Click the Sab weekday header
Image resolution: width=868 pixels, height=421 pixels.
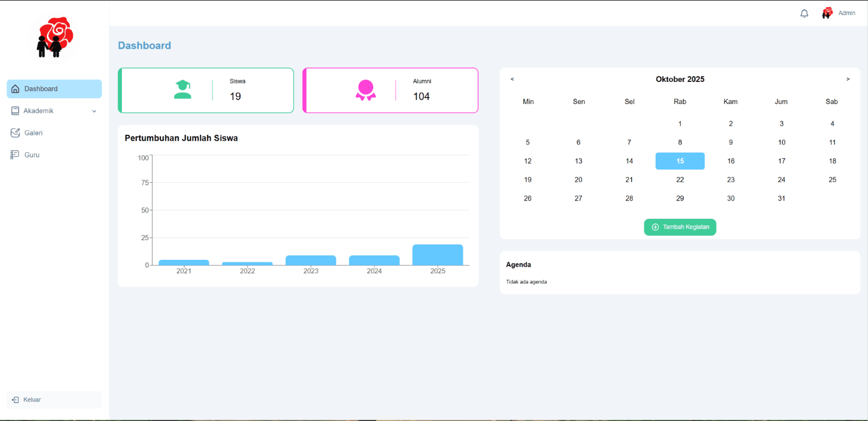832,101
